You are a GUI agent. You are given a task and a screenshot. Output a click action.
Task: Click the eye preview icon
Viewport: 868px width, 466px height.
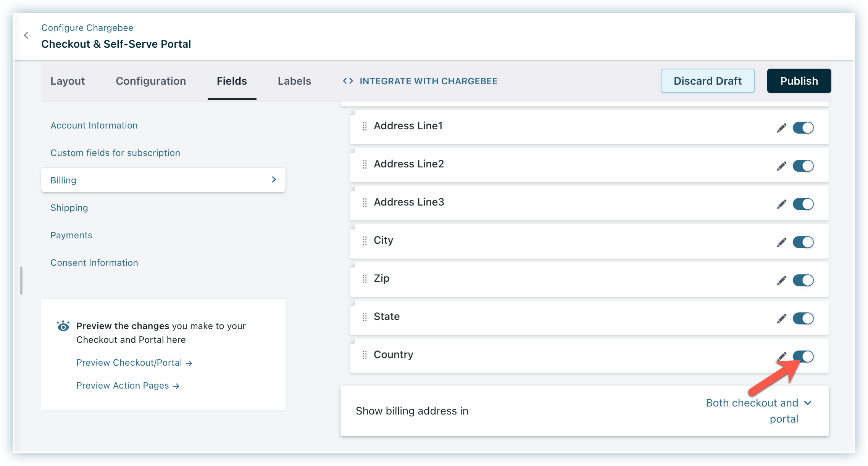[63, 326]
